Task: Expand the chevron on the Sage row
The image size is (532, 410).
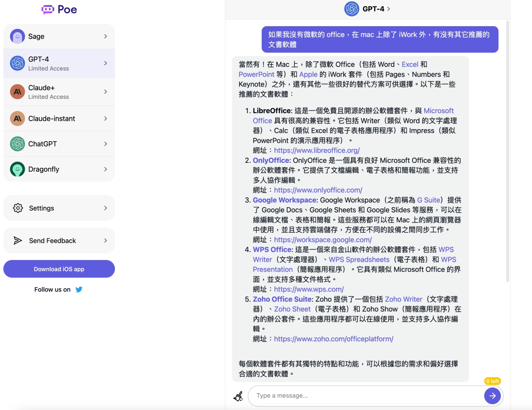Action: [x=106, y=36]
